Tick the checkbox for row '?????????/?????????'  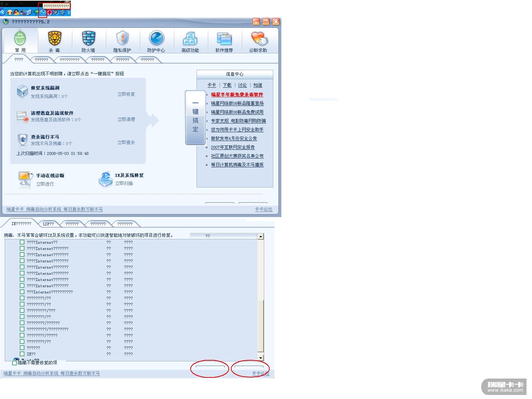point(22,329)
